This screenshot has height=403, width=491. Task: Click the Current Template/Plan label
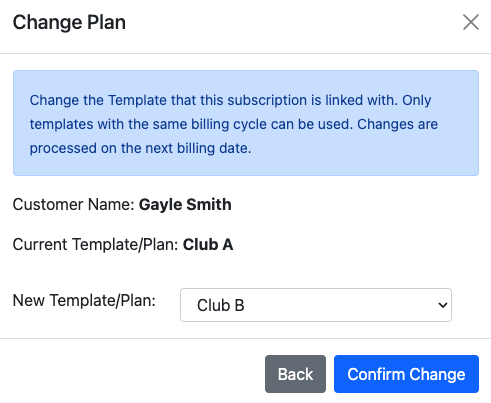click(x=96, y=244)
